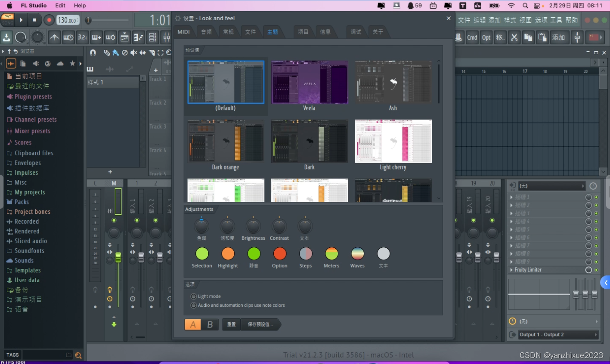Enable audio and automation clips use note colors
The image size is (610, 364).
[193, 305]
